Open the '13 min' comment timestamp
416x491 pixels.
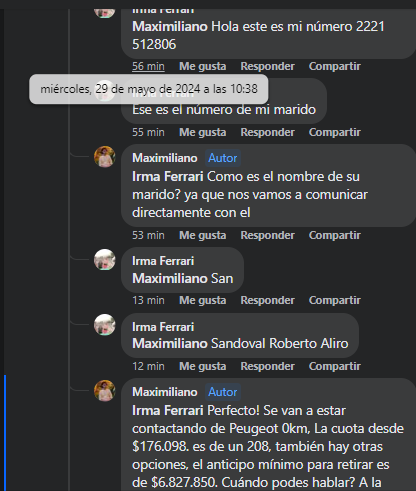(148, 300)
